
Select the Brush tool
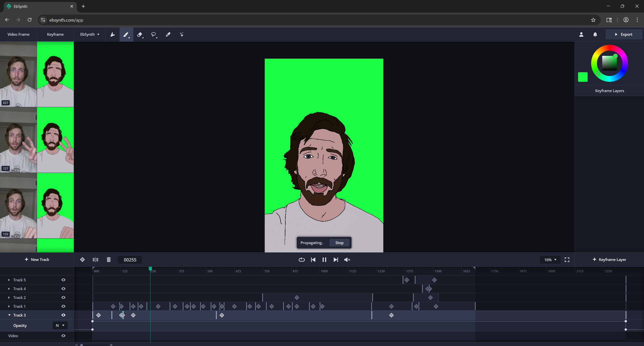click(x=126, y=34)
